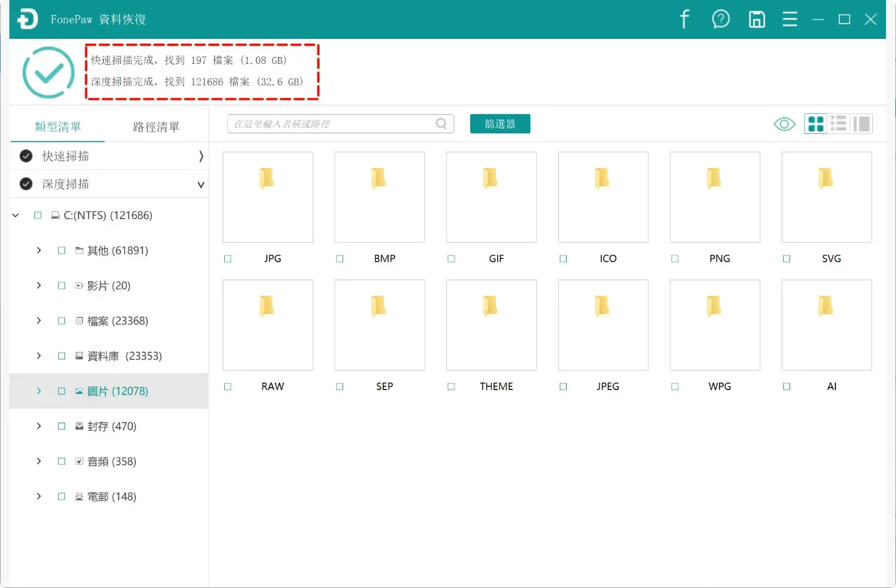Open the Facebook page icon
The image size is (896, 588).
click(684, 19)
